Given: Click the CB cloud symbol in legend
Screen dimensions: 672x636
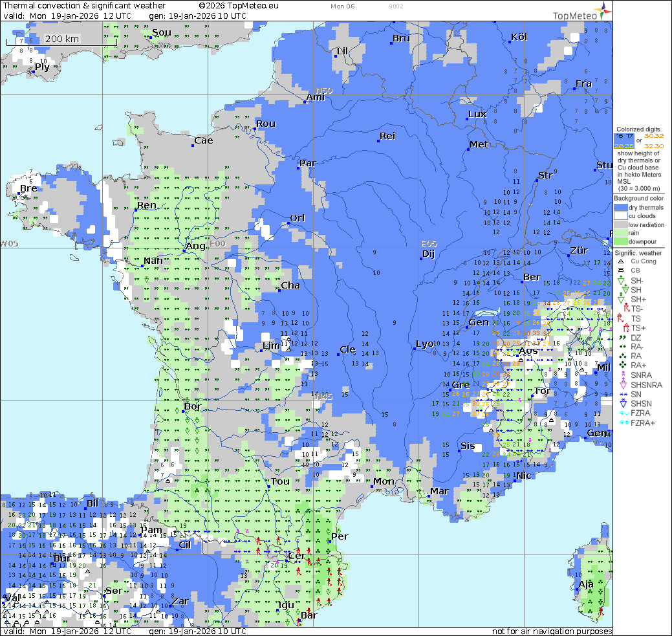Looking at the screenshot, I should click(x=620, y=270).
